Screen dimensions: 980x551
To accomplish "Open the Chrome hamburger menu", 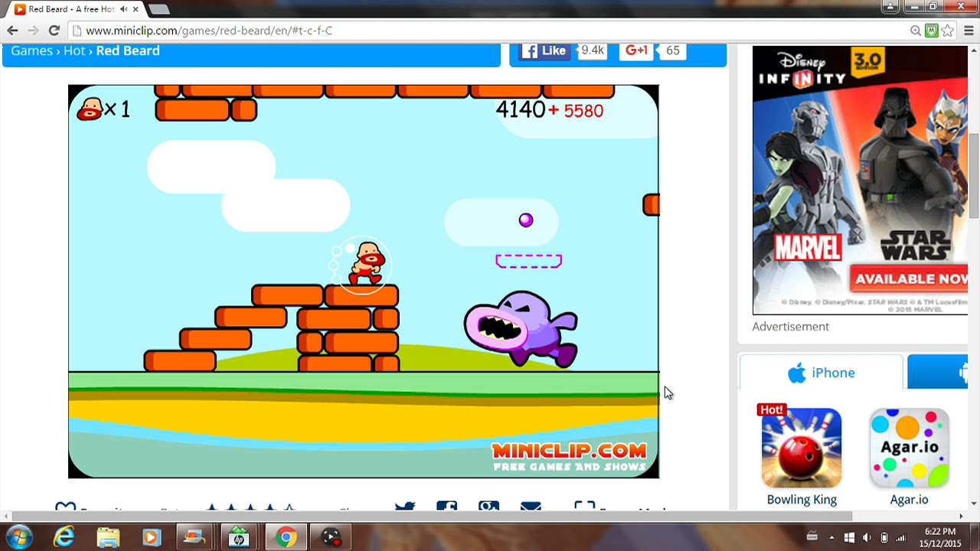I will (969, 31).
